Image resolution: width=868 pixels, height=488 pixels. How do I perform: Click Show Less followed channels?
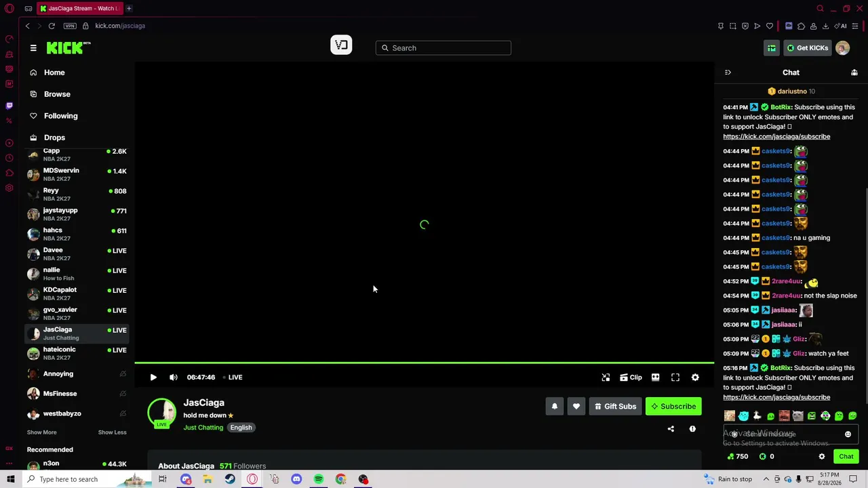coord(112,432)
